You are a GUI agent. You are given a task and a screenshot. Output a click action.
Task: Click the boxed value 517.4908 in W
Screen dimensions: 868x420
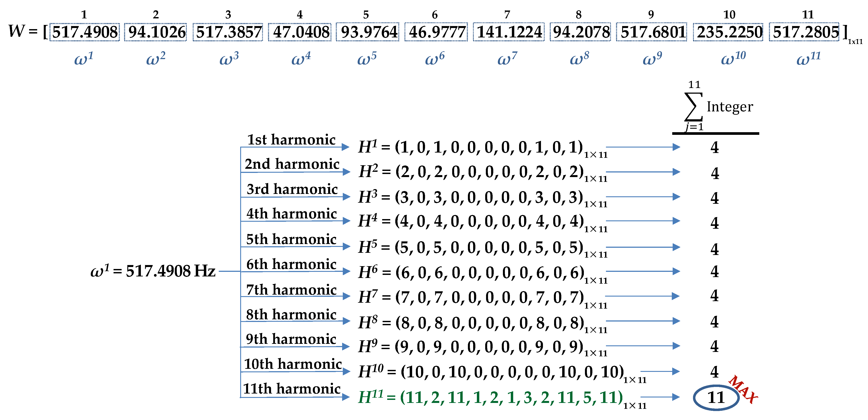85,32
